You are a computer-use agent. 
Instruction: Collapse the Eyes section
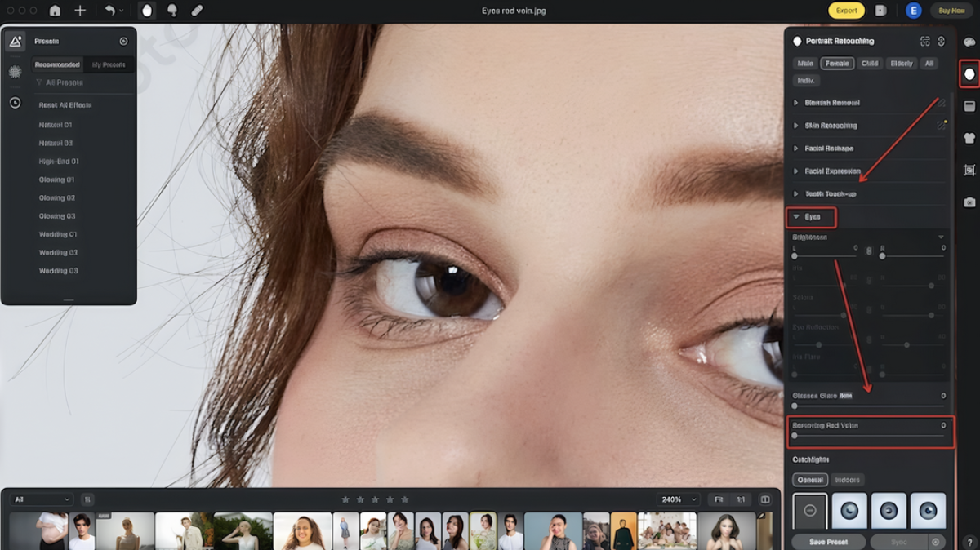pos(813,217)
